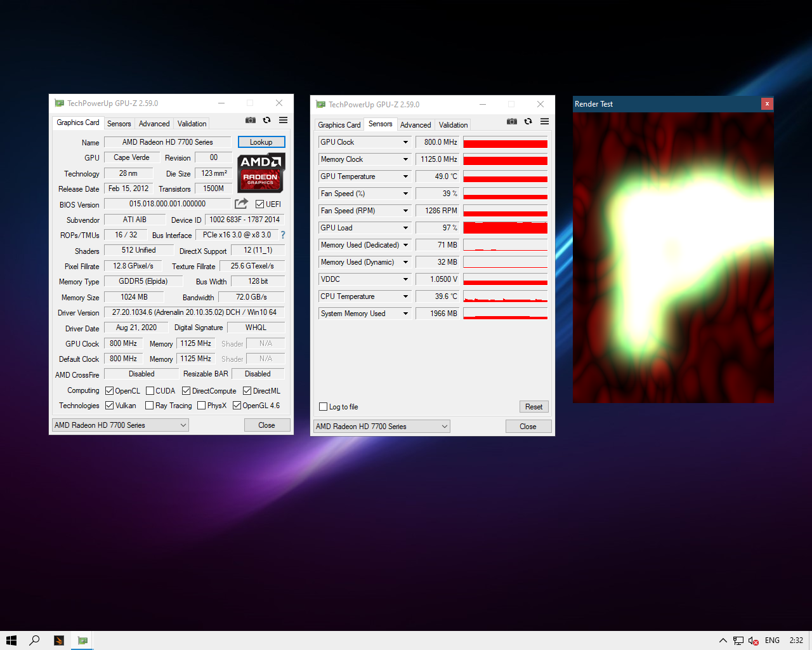Switch to Advanced tab in Graphics Card window
The width and height of the screenshot is (812, 650).
[154, 124]
